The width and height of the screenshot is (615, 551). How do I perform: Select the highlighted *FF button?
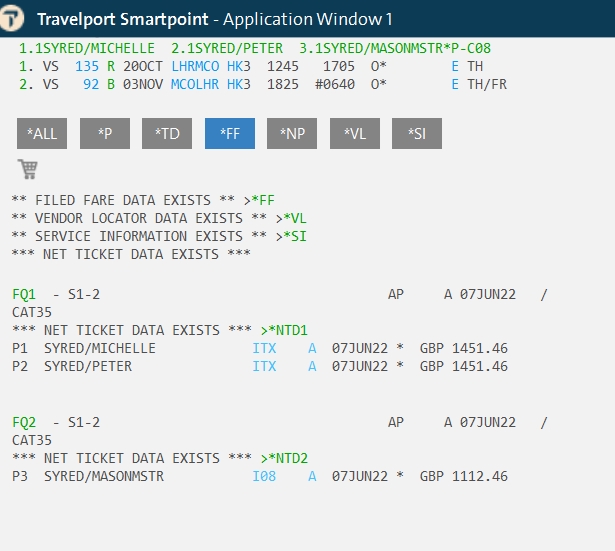pos(230,133)
